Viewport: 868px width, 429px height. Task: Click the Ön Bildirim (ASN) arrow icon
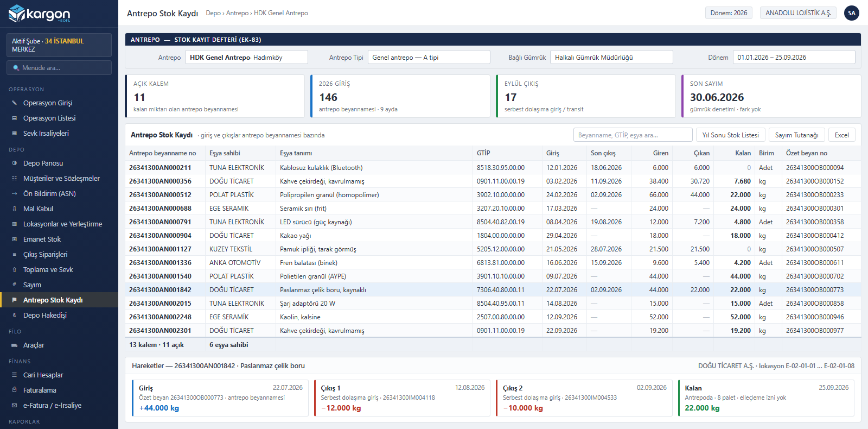tap(14, 193)
